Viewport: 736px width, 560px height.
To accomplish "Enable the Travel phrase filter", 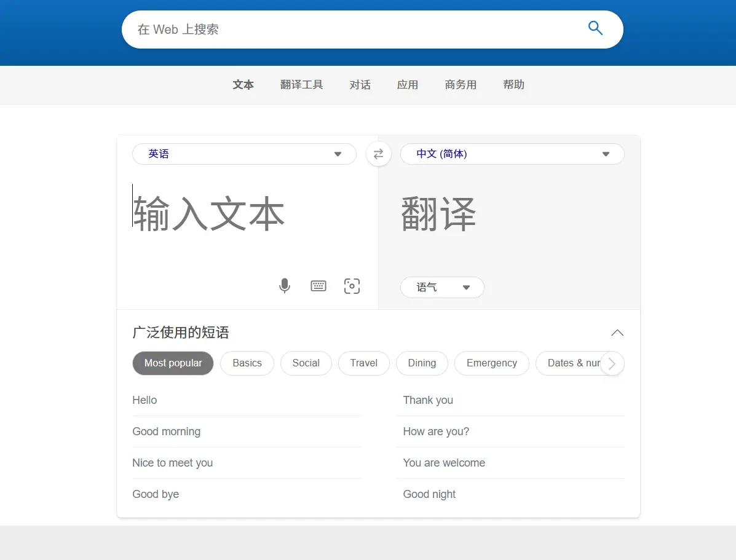I will (363, 363).
